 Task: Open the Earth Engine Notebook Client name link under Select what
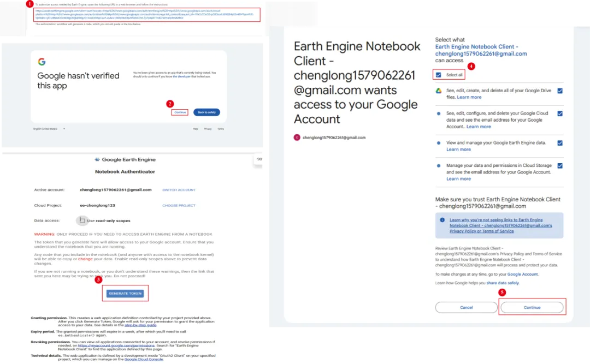tap(481, 50)
